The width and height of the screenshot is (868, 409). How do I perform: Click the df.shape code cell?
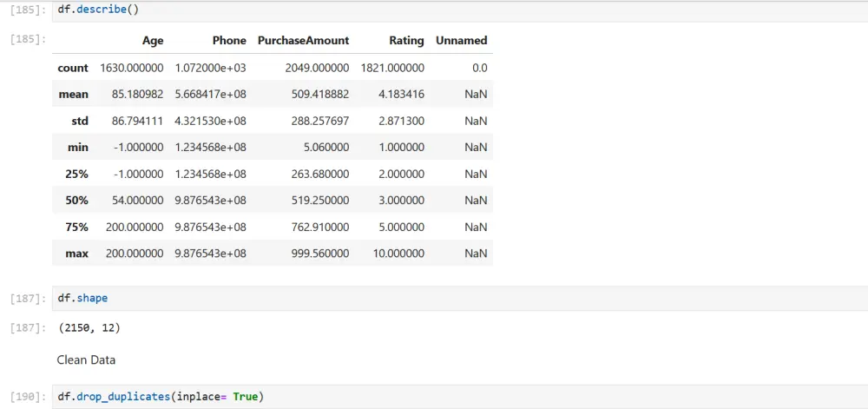tap(460, 299)
